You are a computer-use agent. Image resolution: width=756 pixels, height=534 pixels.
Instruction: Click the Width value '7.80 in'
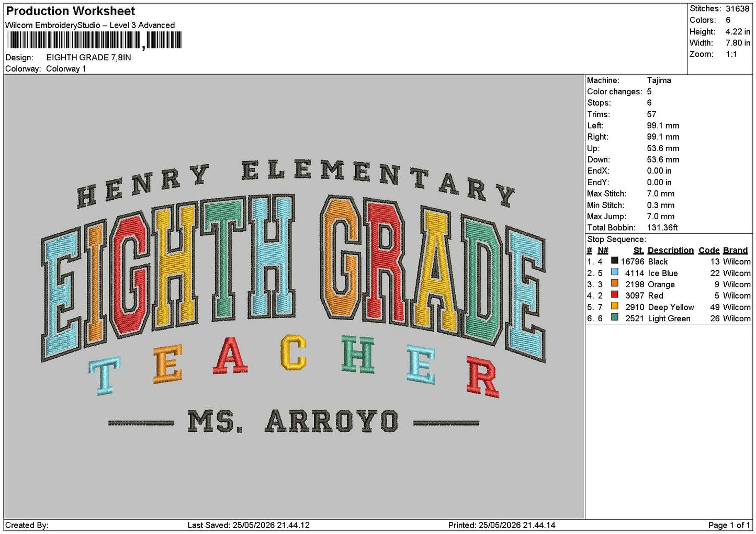(x=738, y=43)
